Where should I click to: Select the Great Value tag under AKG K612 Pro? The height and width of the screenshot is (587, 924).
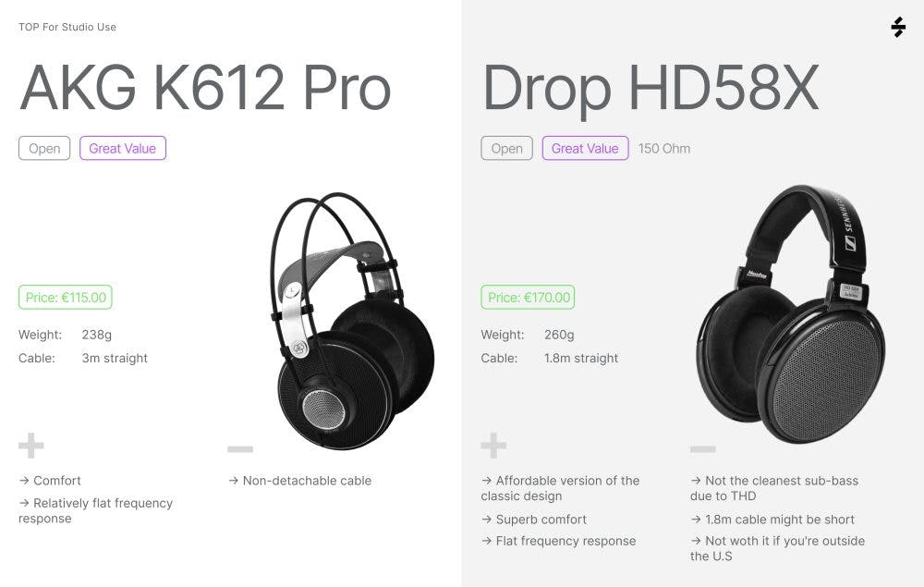123,148
